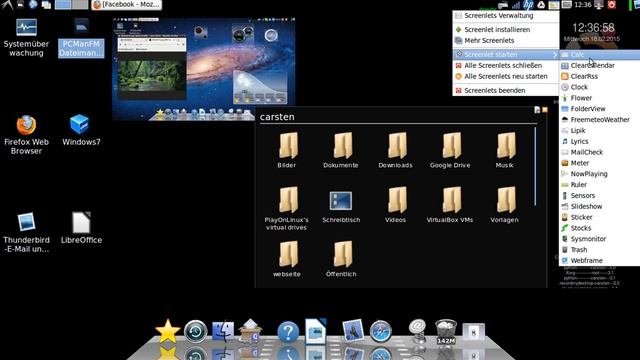640x360 pixels.
Task: Start the ClearCalendar screenlet
Action: pyautogui.click(x=599, y=65)
